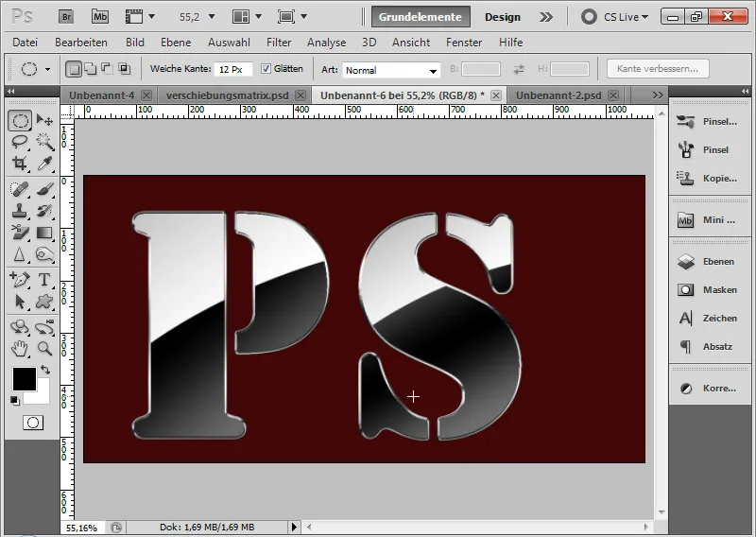Image resolution: width=756 pixels, height=537 pixels.
Task: Select the 3D Rotate tool
Action: click(x=20, y=327)
